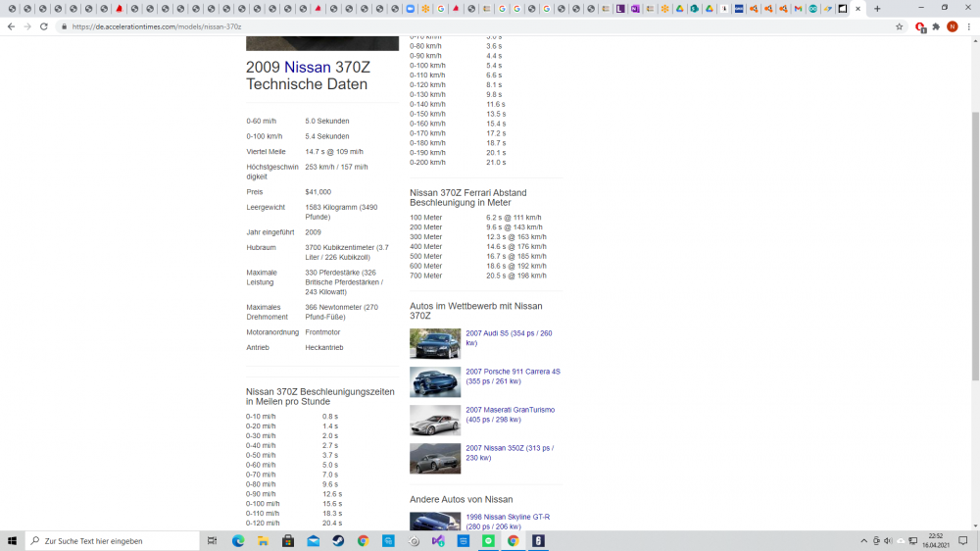980x551 pixels.
Task: Click the 'Leergewicht' label
Action: click(266, 208)
